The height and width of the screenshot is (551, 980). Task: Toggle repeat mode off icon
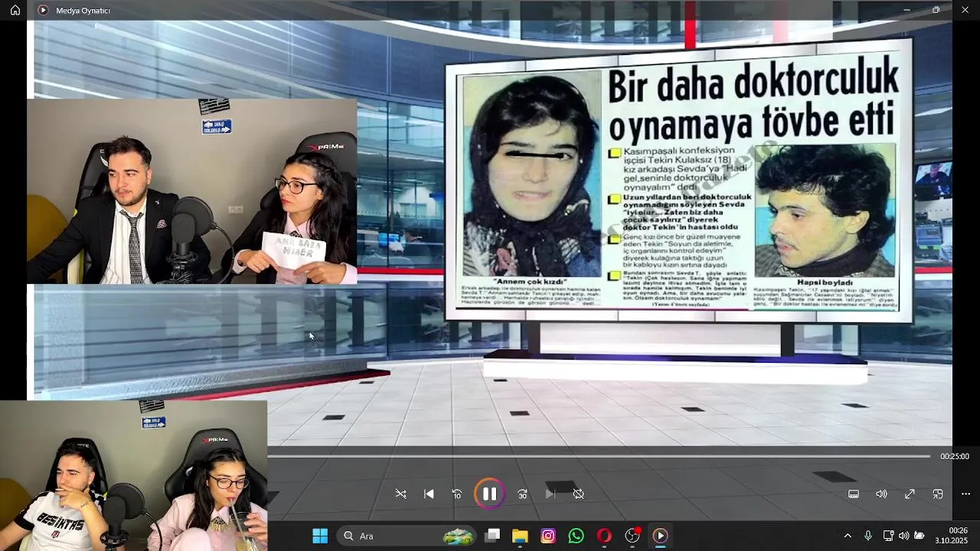(578, 494)
